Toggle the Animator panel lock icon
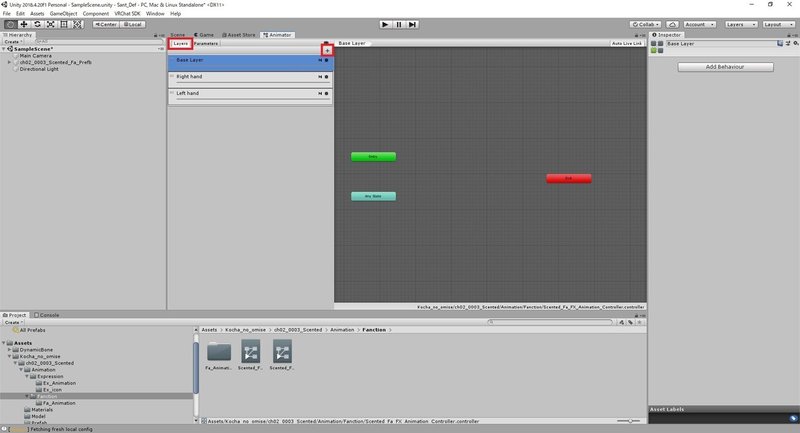 point(636,35)
